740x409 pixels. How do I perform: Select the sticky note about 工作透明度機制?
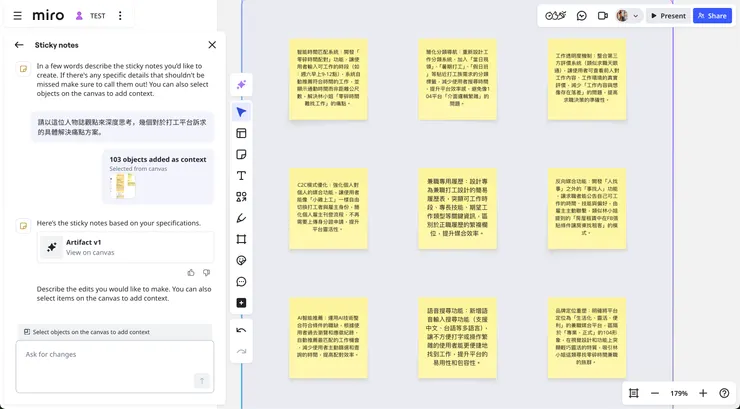(x=587, y=79)
